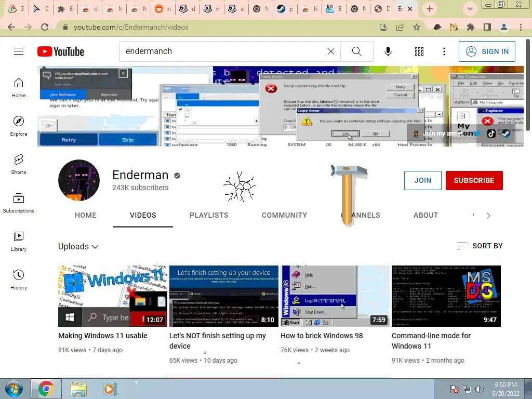Toggle Chrome side panel icon

(x=487, y=27)
